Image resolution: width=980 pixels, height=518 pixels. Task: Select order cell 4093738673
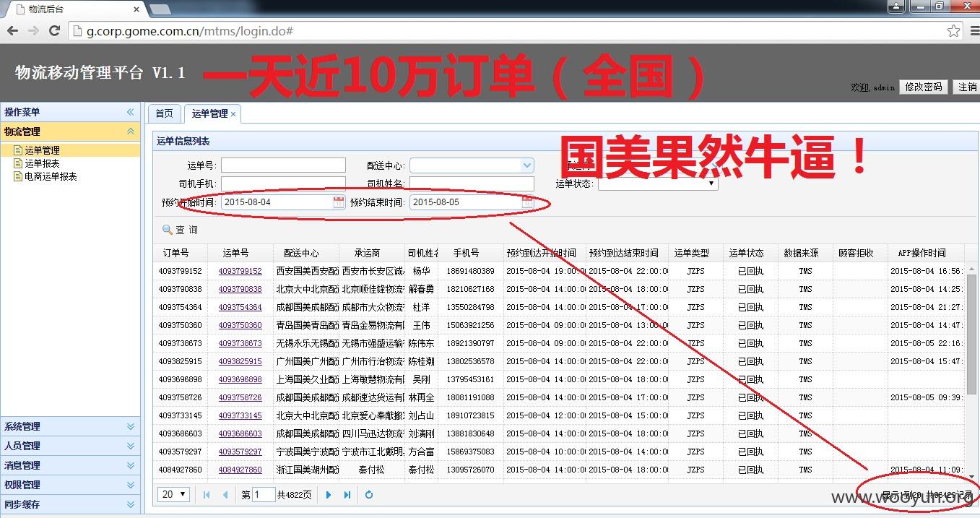(181, 343)
